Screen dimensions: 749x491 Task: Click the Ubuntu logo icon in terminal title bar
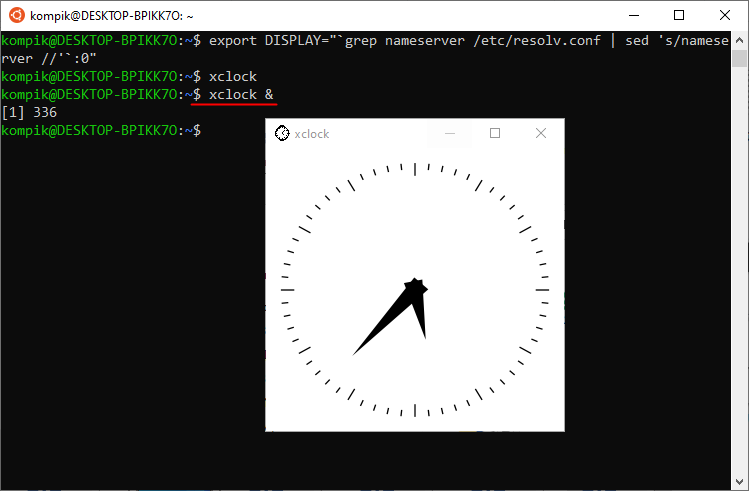(x=17, y=15)
